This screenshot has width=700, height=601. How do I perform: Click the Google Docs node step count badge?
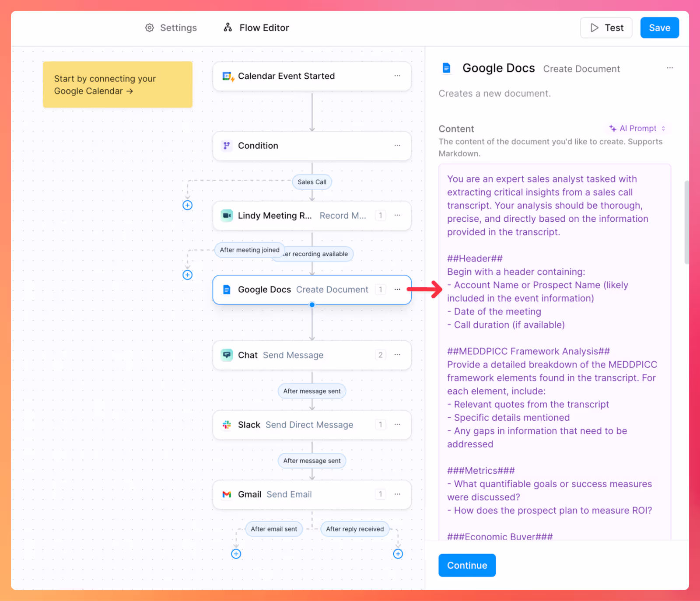tap(381, 289)
